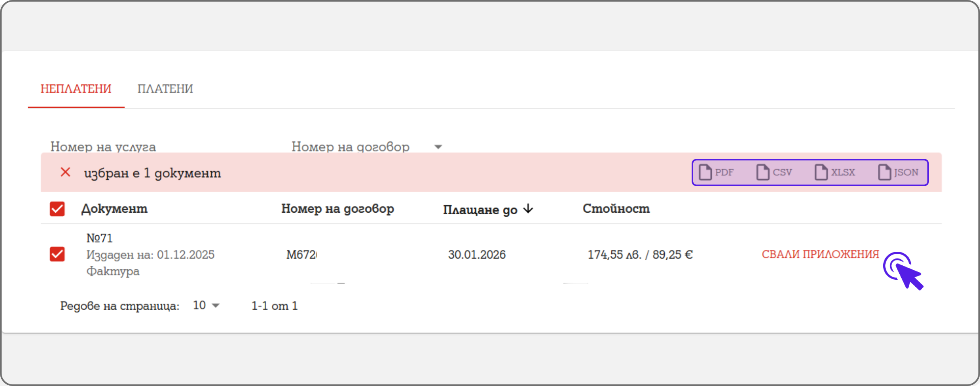Toggle the select-all checkbox in the table header
Viewport: 980px width, 386px height.
pyautogui.click(x=57, y=209)
